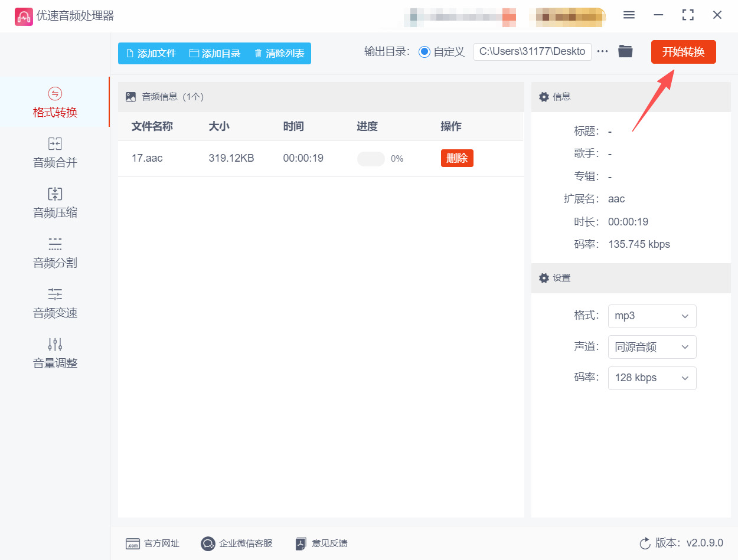This screenshot has width=738, height=560.
Task: Click the 文件名称 column header
Action: click(152, 126)
